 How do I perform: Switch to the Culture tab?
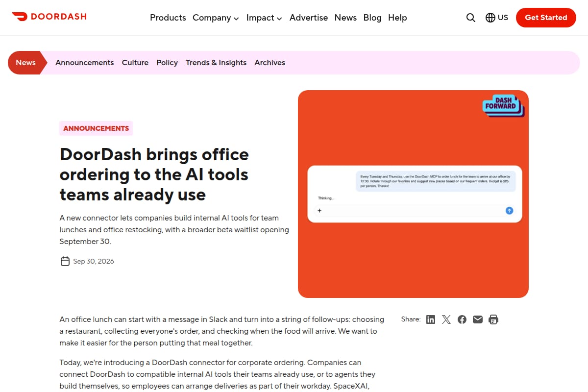click(135, 63)
